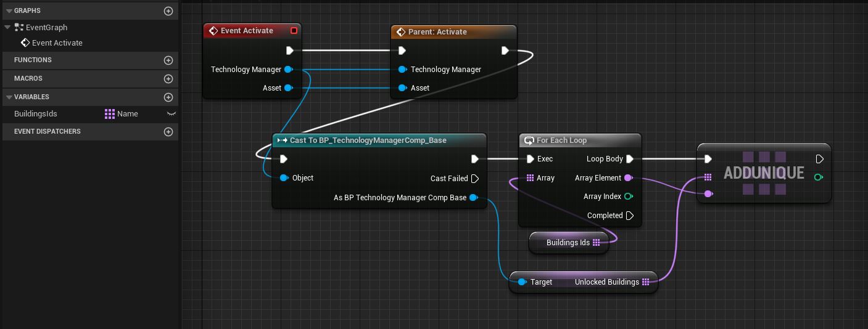Click the purple Name array type swatch

pos(110,114)
